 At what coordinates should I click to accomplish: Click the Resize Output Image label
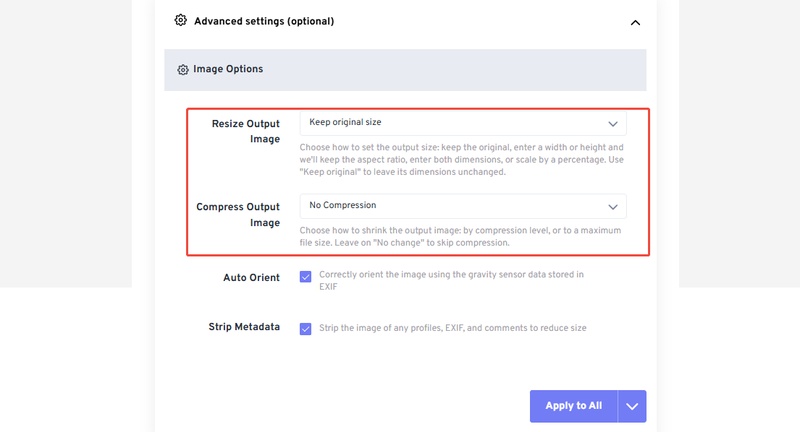pyautogui.click(x=245, y=131)
